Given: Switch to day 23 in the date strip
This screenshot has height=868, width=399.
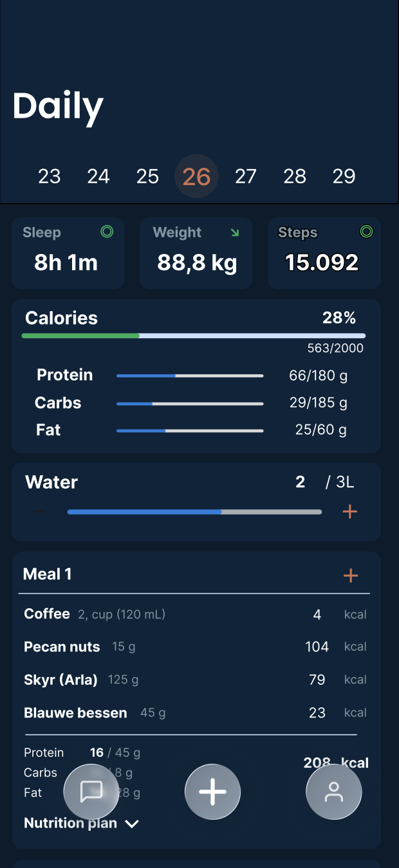Looking at the screenshot, I should 50,176.
